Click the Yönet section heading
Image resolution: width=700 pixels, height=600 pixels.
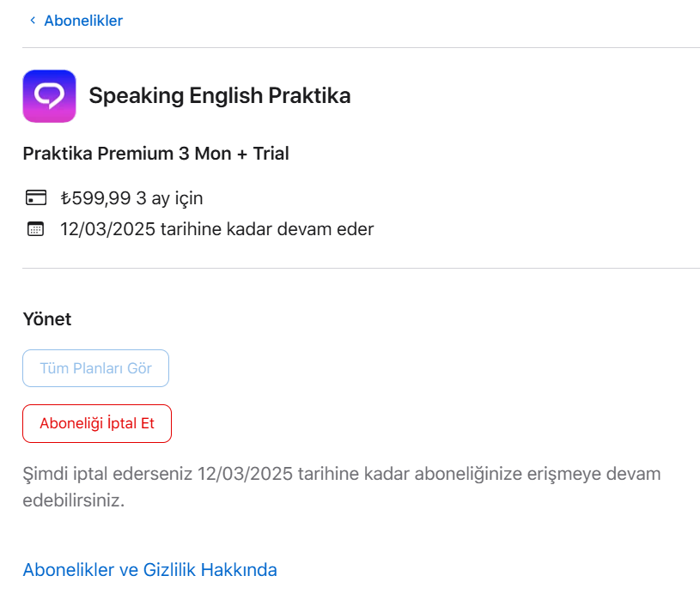point(46,319)
